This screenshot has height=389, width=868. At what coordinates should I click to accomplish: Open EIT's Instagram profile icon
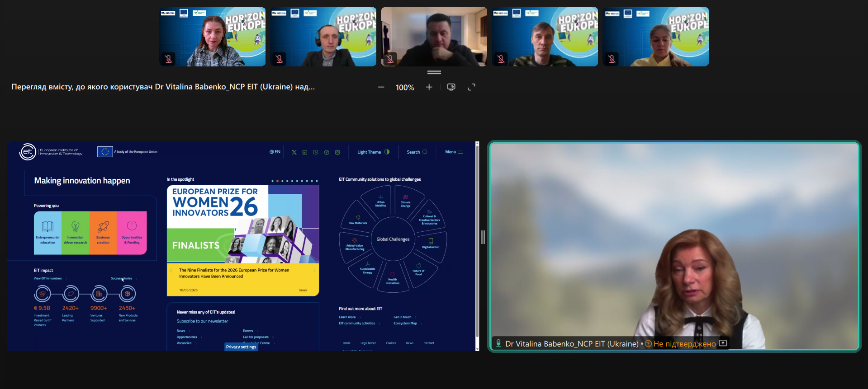(x=337, y=152)
